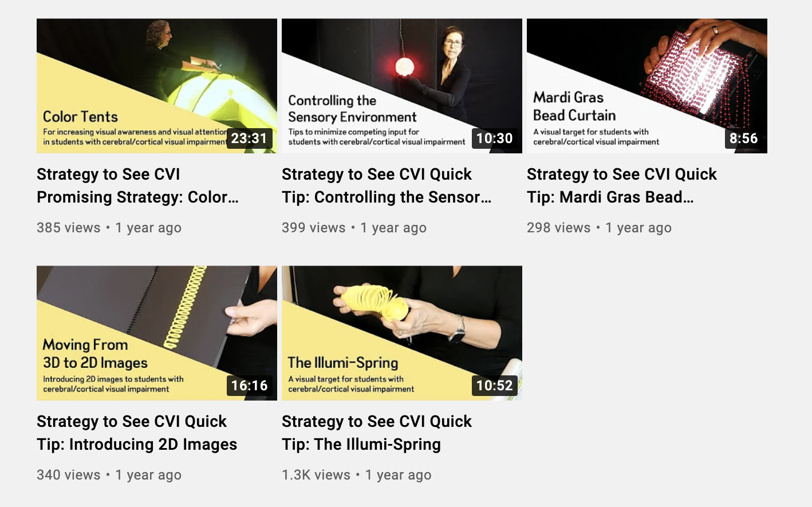This screenshot has height=507, width=812.
Task: Open title "Strategy to See CVI Promising Strategy: Color…"
Action: [x=138, y=185]
